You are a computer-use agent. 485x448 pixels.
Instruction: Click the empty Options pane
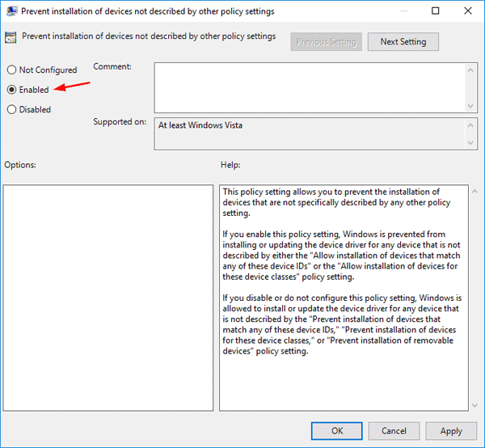pos(108,298)
